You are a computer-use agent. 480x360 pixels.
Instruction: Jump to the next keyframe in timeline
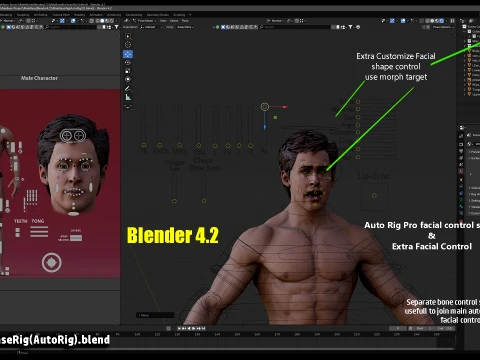[x=199, y=328]
